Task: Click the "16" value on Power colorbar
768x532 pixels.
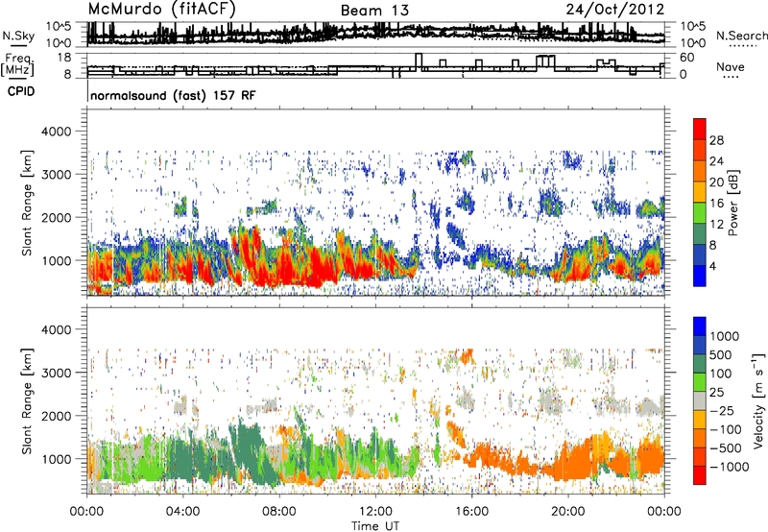Action: click(x=716, y=204)
